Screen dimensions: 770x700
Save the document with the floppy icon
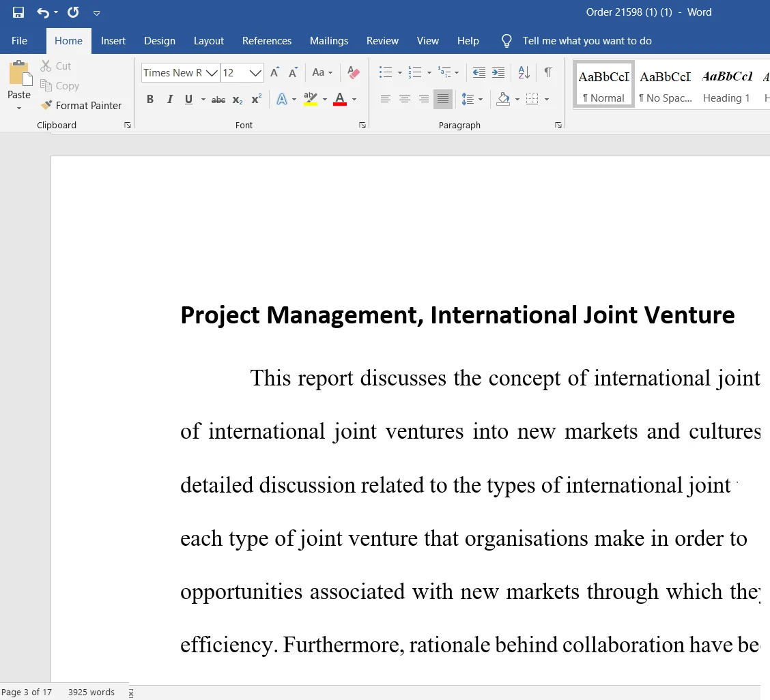click(18, 12)
